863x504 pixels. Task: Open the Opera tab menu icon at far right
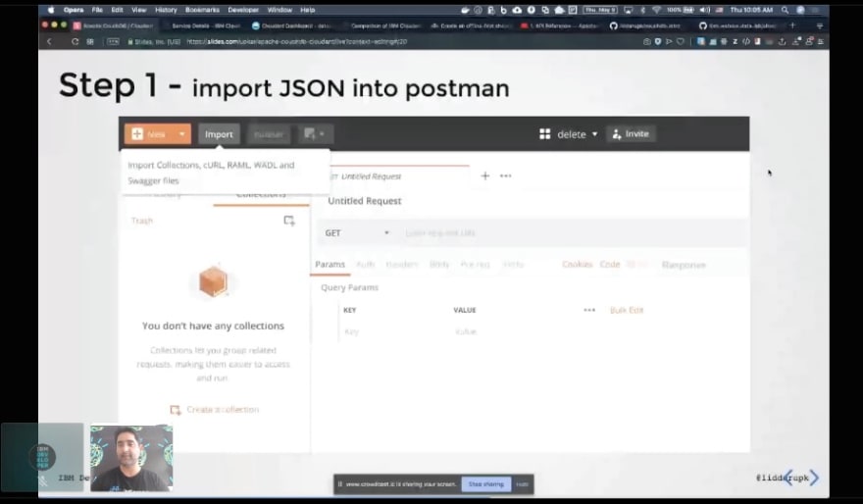[x=820, y=25]
